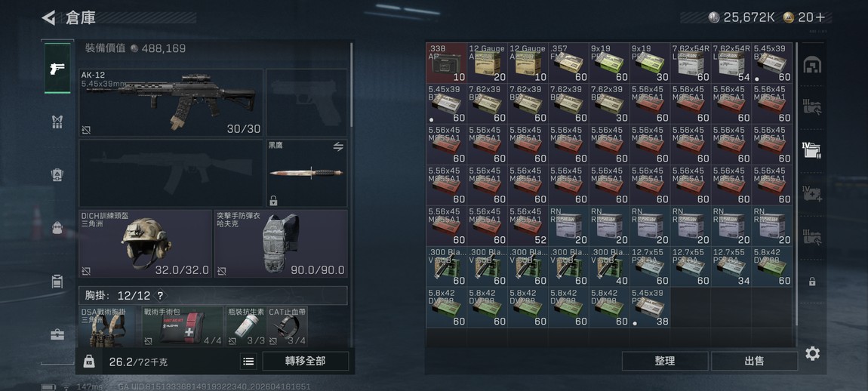Image resolution: width=868 pixels, height=391 pixels.
Task: Switch to the main stash house icon tab
Action: [x=812, y=66]
